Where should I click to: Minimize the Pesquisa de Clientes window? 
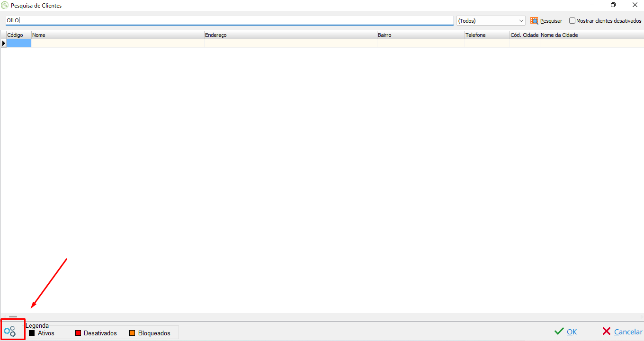pyautogui.click(x=592, y=5)
